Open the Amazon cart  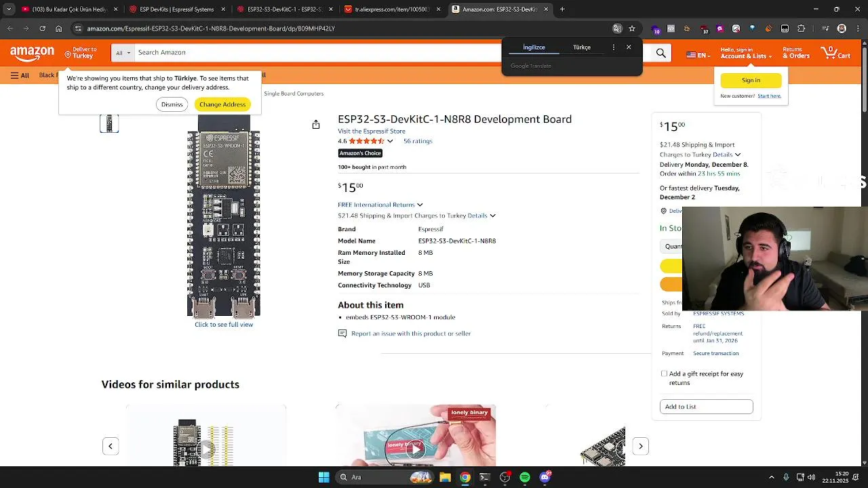(835, 53)
